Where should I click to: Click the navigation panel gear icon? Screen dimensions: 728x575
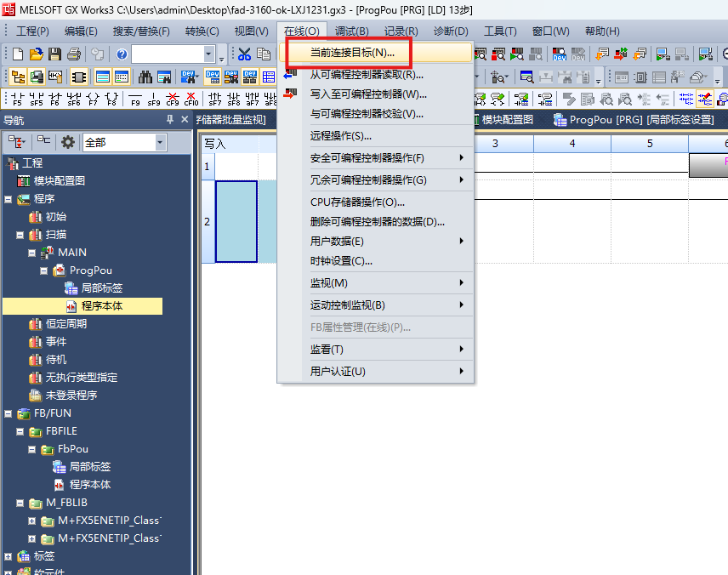tap(68, 142)
